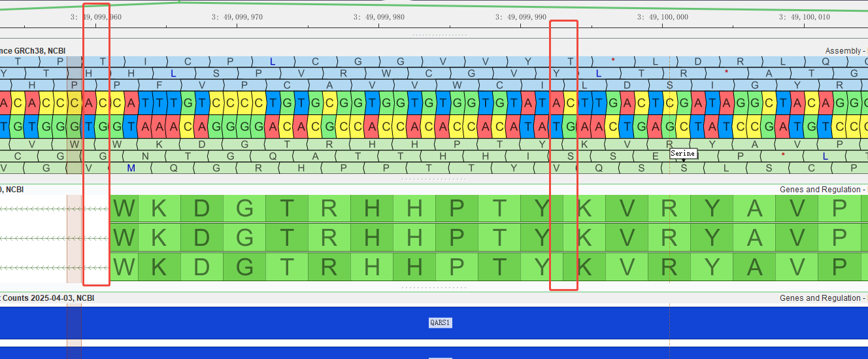
Task: Select G in the bottom large protein row
Action: tap(244, 267)
